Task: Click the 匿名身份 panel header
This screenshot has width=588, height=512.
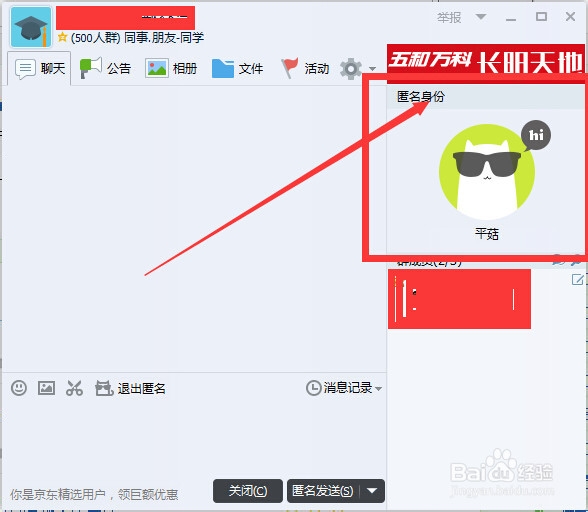Action: (x=485, y=97)
